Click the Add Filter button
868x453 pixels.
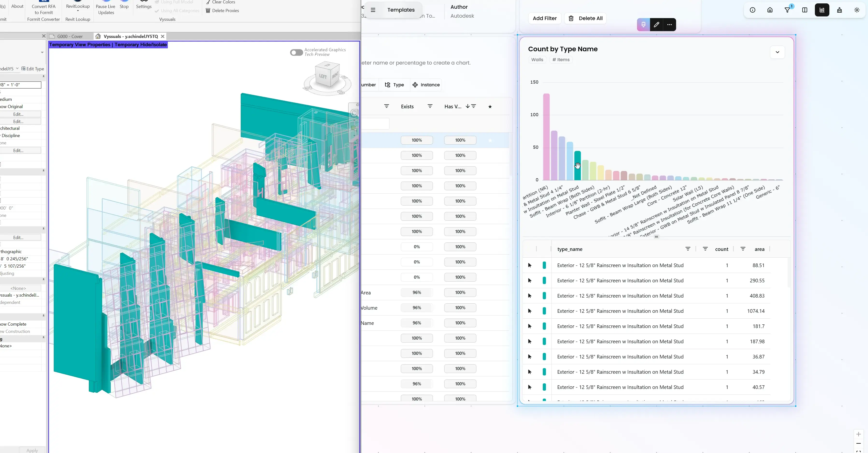pyautogui.click(x=544, y=19)
